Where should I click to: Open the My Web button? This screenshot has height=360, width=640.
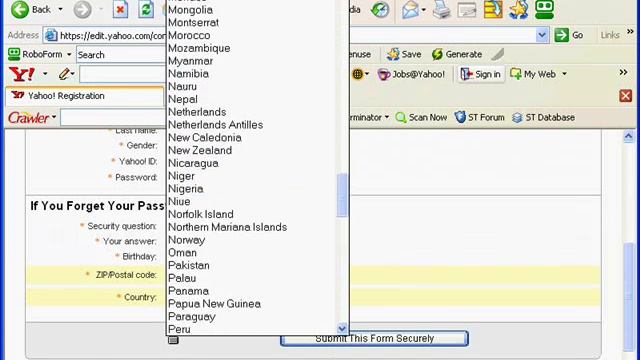pos(533,74)
